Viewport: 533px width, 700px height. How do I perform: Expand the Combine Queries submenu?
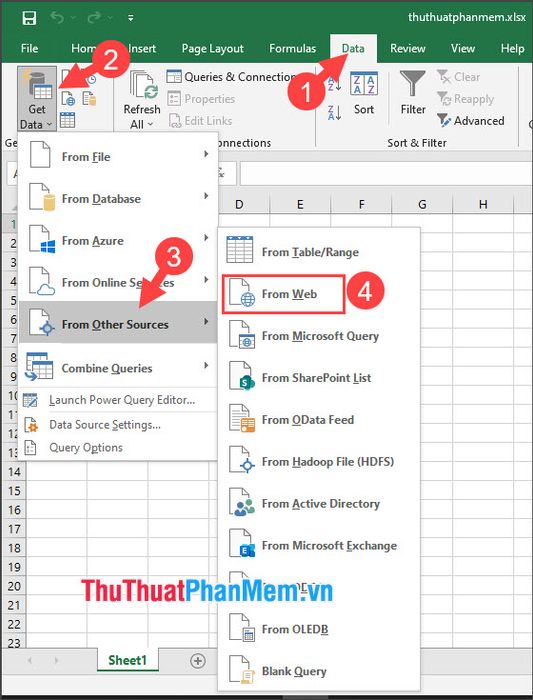coord(118,368)
